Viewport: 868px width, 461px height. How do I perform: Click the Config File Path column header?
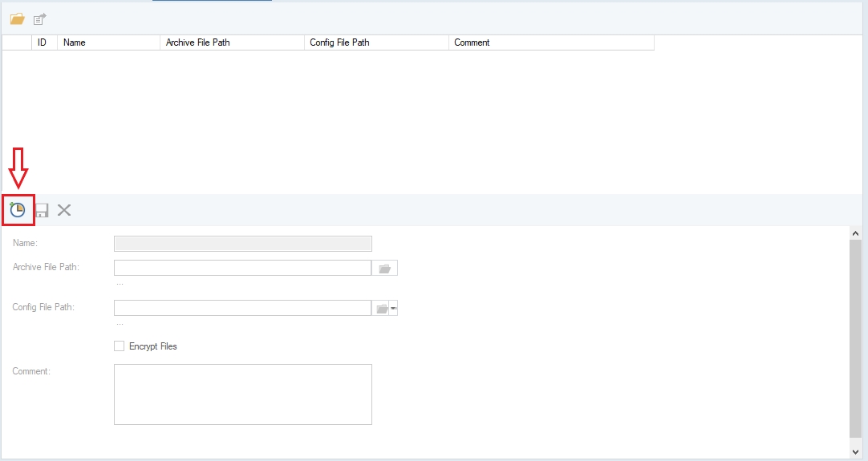click(376, 42)
